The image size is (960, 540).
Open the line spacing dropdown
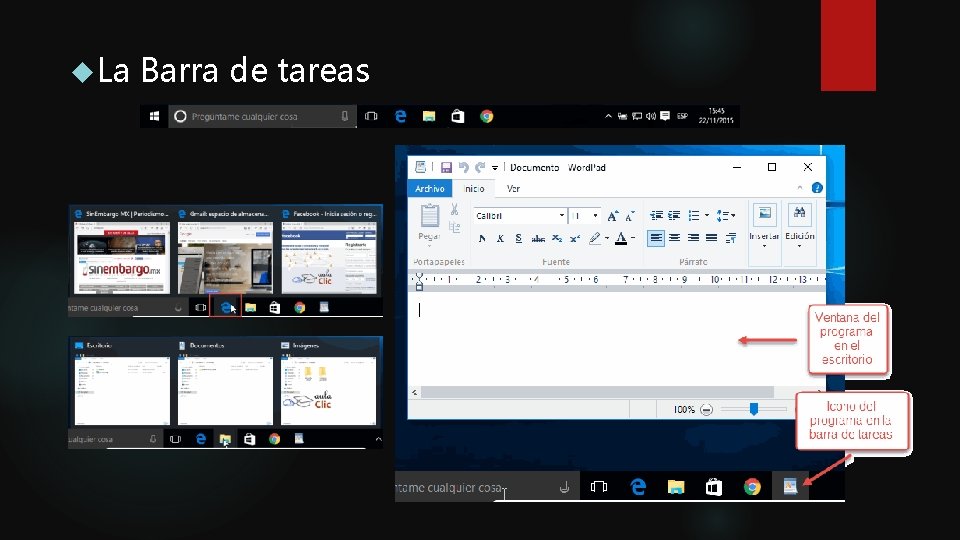pos(726,216)
